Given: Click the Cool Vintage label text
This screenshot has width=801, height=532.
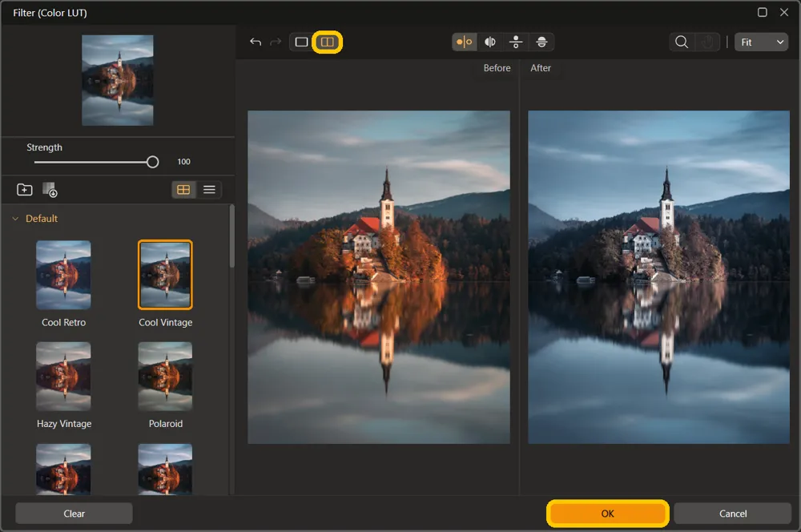Looking at the screenshot, I should click(x=166, y=322).
